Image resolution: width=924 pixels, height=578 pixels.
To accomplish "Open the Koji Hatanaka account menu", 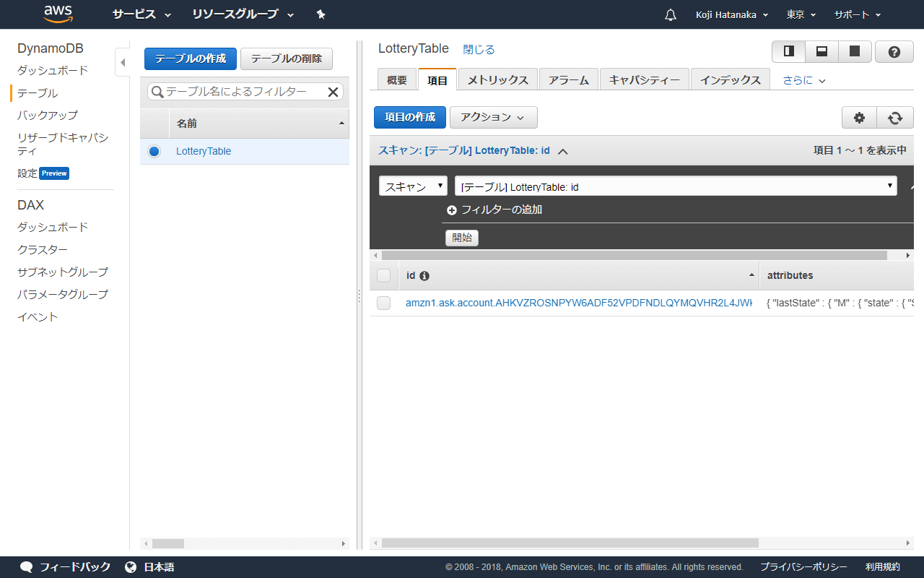I will coord(732,14).
